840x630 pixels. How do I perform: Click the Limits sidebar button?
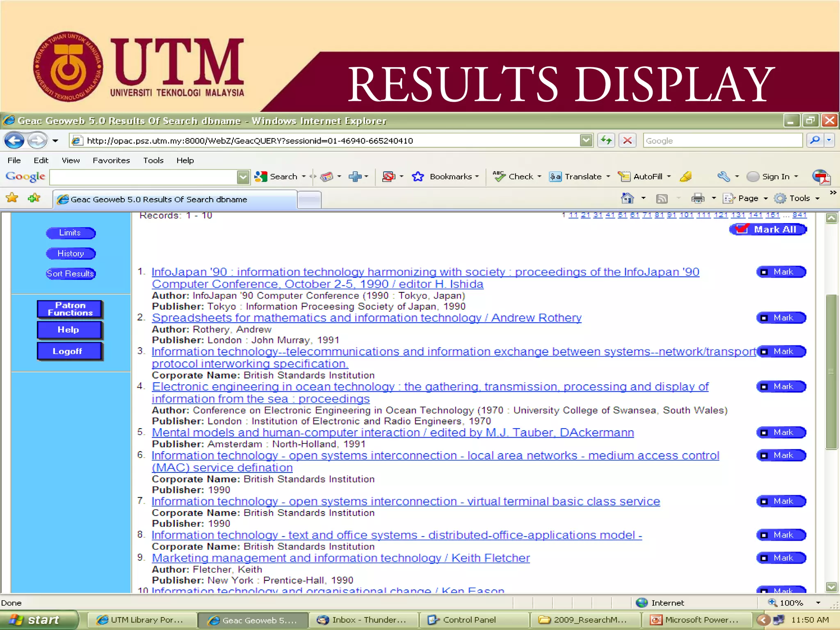click(71, 233)
